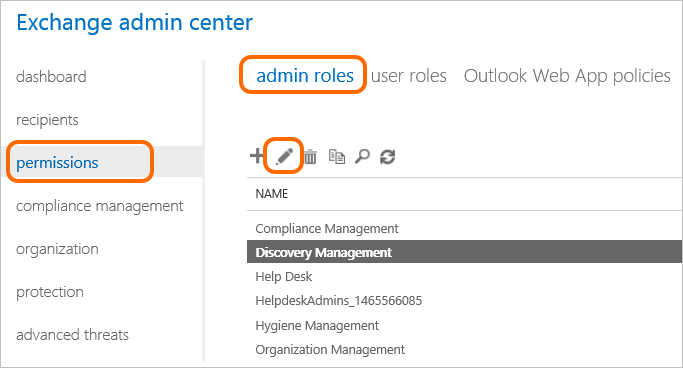
Task: Refresh the role group list
Action: [387, 156]
